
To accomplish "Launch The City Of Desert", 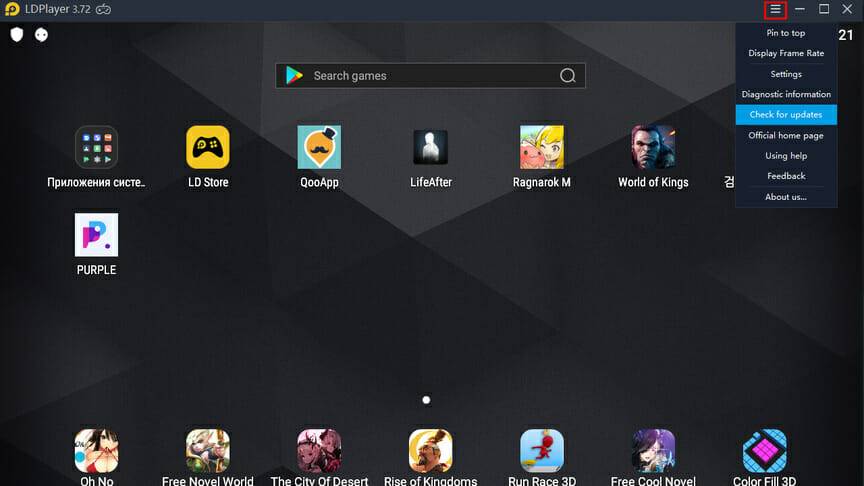I will (x=319, y=451).
